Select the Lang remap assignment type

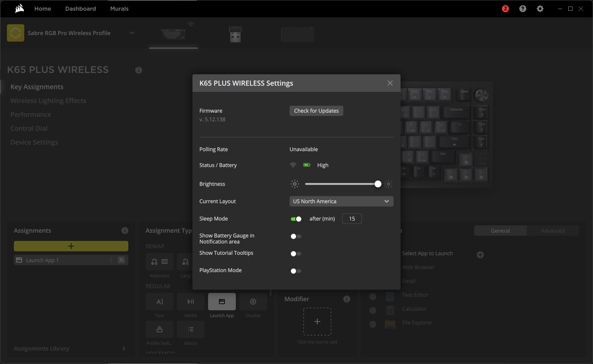(185, 262)
